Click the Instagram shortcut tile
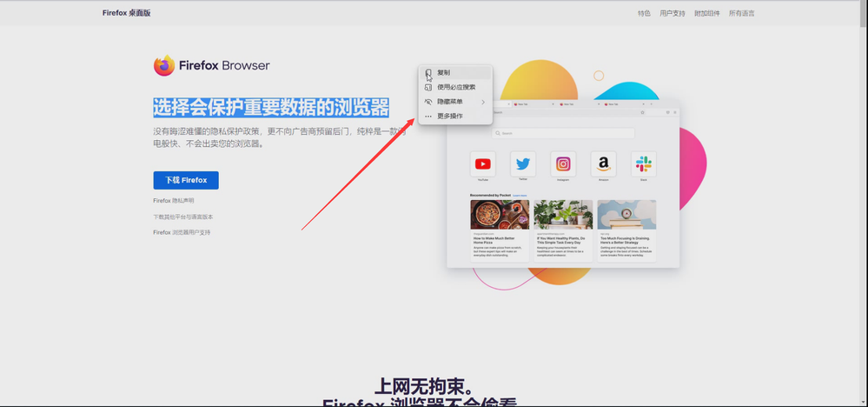Image resolution: width=868 pixels, height=407 pixels. click(563, 163)
